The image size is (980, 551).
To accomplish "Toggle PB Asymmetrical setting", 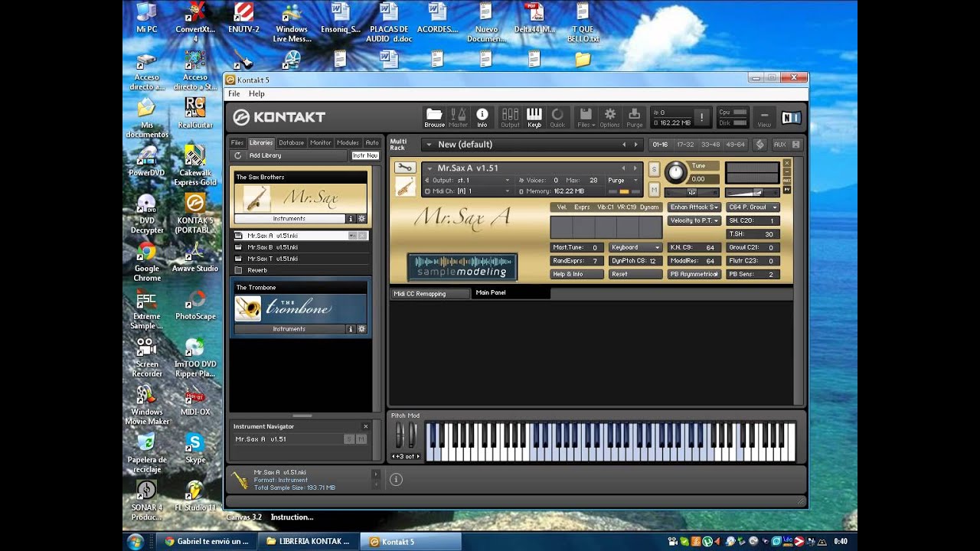I will pyautogui.click(x=694, y=274).
